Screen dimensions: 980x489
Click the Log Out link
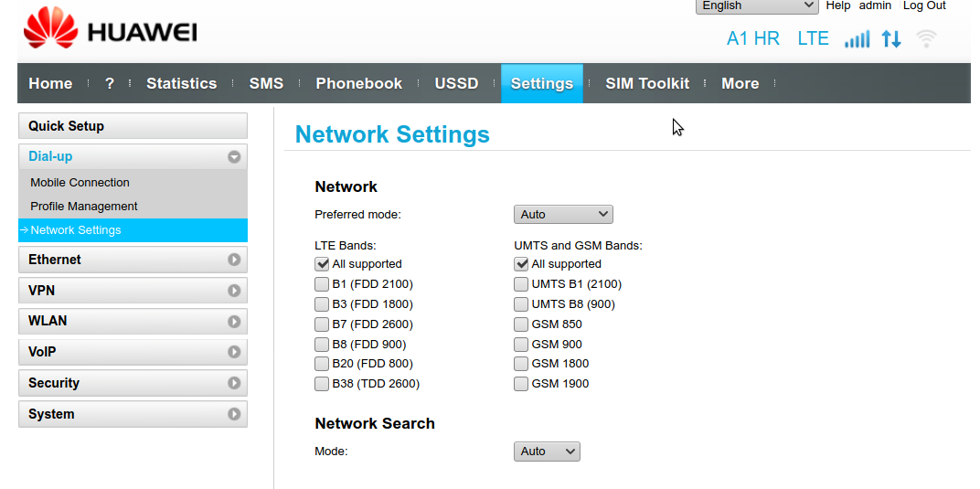click(x=924, y=5)
